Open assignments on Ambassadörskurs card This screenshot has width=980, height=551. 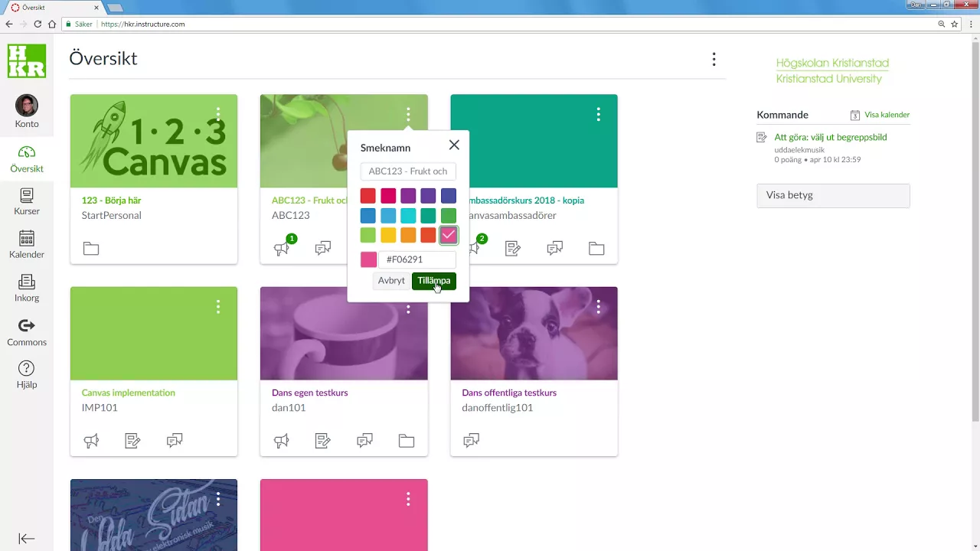pyautogui.click(x=513, y=248)
